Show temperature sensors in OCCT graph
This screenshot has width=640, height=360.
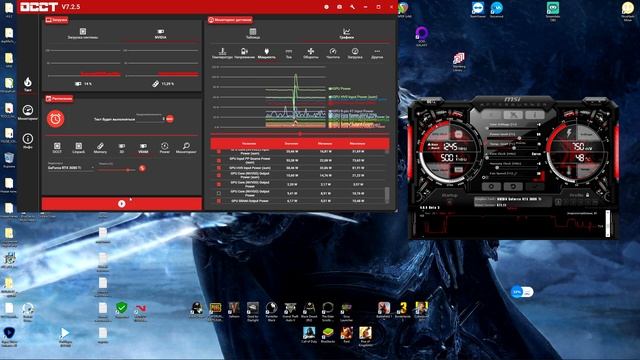[x=222, y=53]
